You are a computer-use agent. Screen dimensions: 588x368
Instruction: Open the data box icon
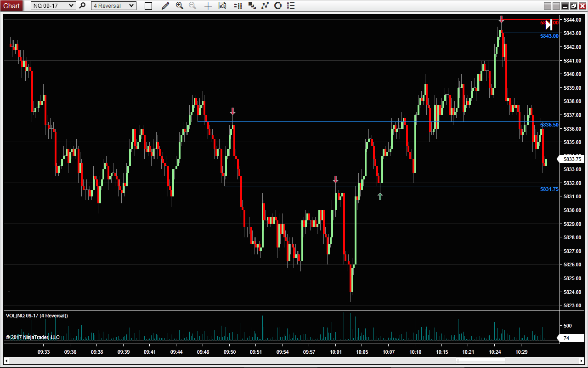[x=222, y=6]
